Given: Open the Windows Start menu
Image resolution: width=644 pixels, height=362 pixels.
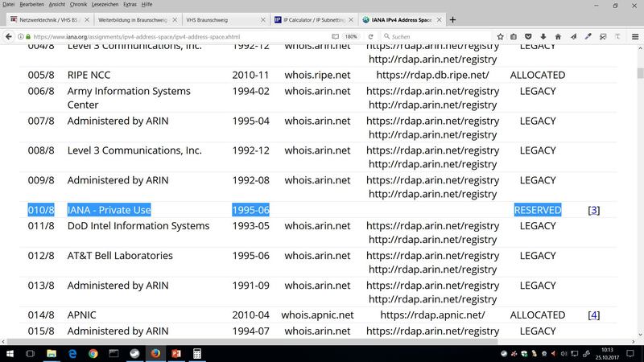Looking at the screenshot, I should 10,353.
